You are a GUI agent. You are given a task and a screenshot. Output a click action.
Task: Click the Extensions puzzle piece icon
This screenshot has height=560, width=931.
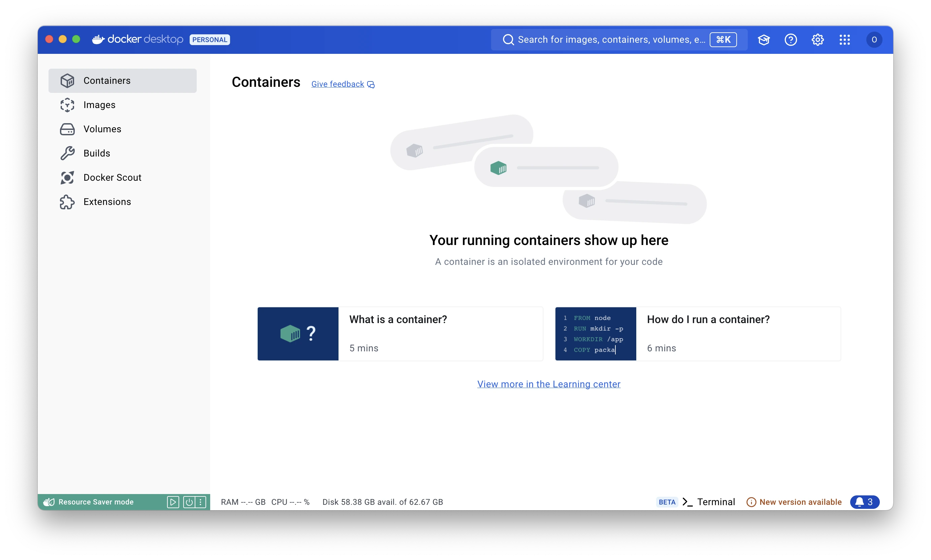(x=67, y=202)
